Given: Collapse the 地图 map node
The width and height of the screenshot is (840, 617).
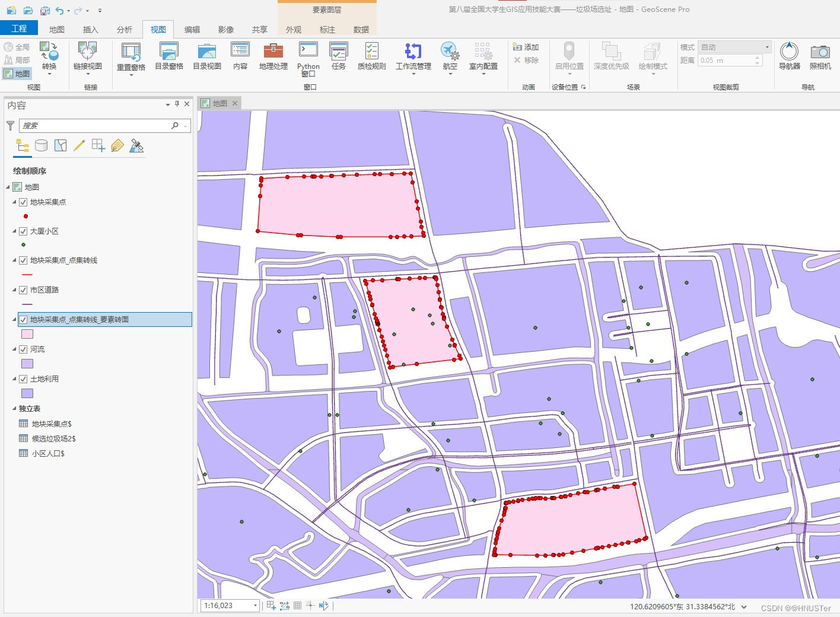Looking at the screenshot, I should pos(8,187).
